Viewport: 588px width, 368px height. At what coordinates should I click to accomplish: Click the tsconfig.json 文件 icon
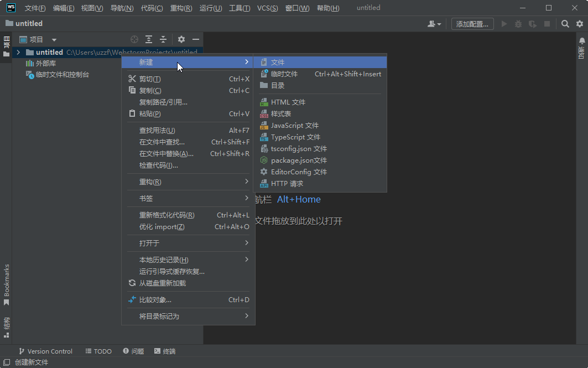[264, 148]
